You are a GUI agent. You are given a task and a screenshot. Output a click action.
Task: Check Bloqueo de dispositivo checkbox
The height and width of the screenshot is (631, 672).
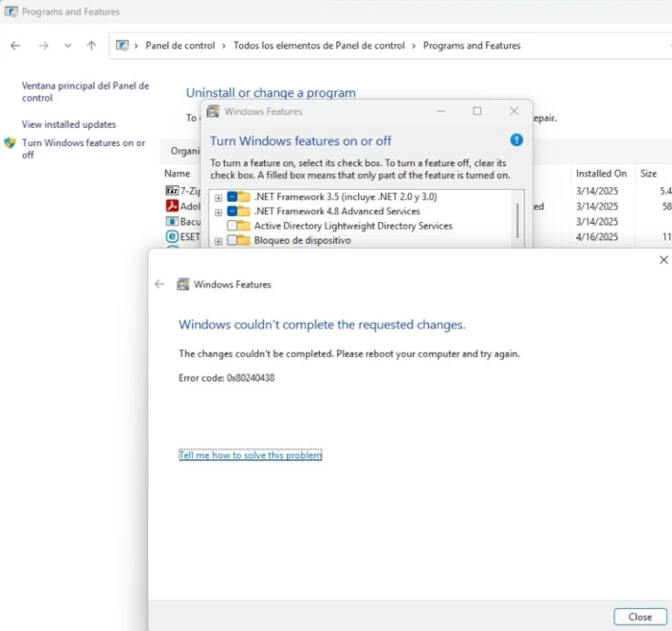[x=232, y=240]
